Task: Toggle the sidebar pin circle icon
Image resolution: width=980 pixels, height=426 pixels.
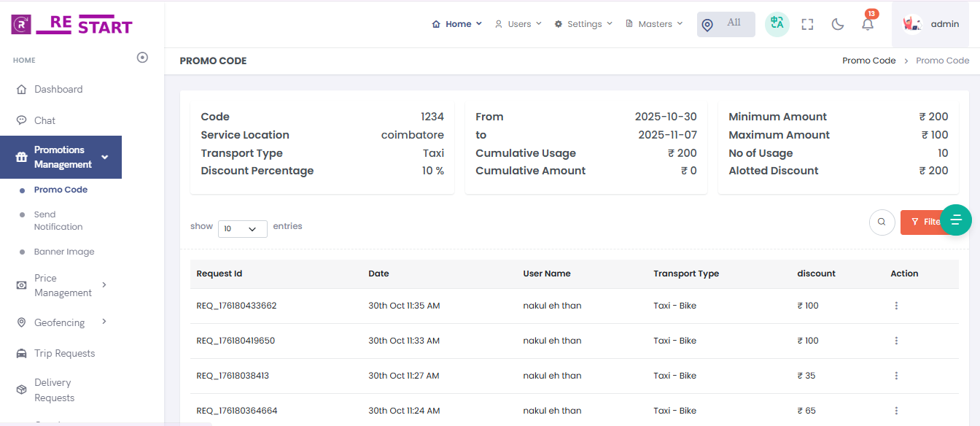Action: pyautogui.click(x=142, y=58)
